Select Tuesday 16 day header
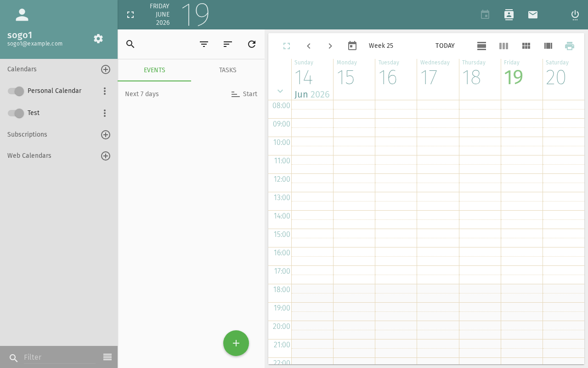 click(396, 79)
